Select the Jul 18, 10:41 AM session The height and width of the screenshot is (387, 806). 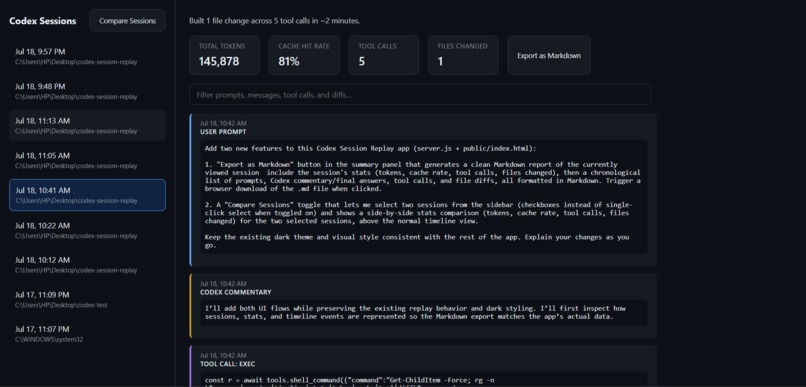(87, 195)
